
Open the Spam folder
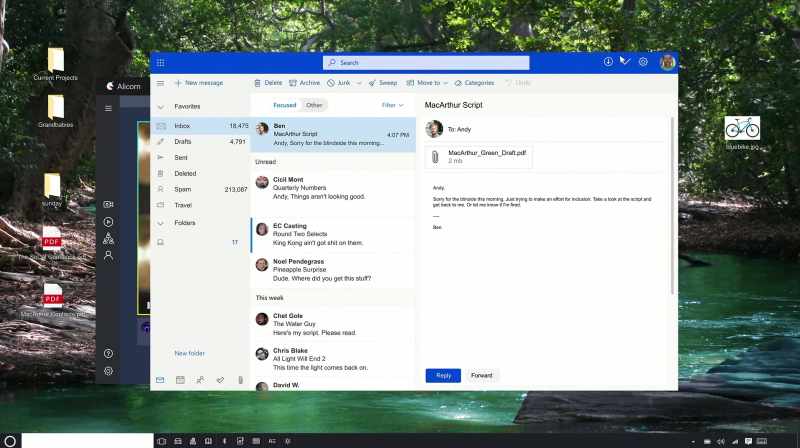pos(201,189)
